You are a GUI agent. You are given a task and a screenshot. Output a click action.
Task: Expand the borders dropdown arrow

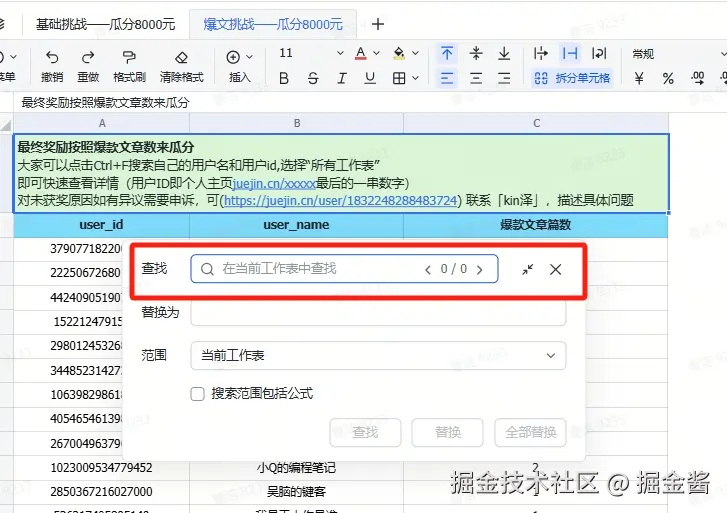coord(415,78)
